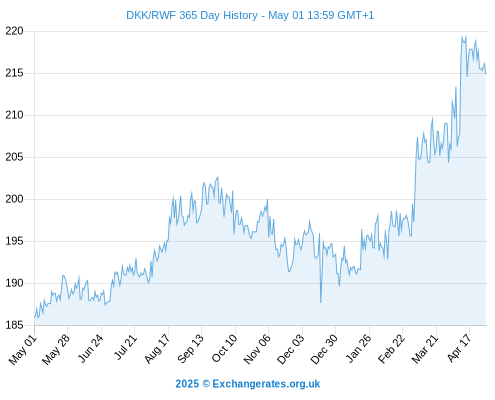Select the Sep 13 x-axis label
This screenshot has width=495, height=400.
point(191,349)
